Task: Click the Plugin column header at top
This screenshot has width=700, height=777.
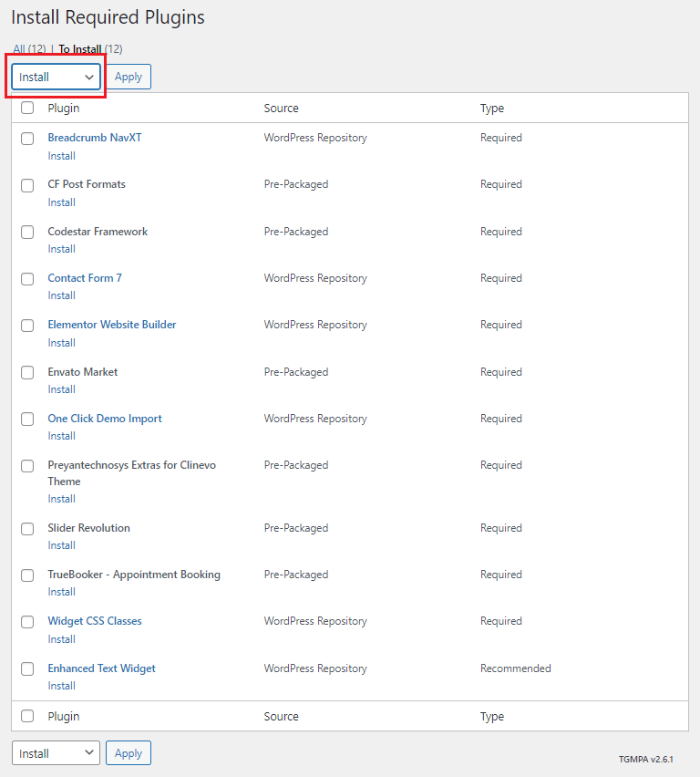Action: pos(64,108)
